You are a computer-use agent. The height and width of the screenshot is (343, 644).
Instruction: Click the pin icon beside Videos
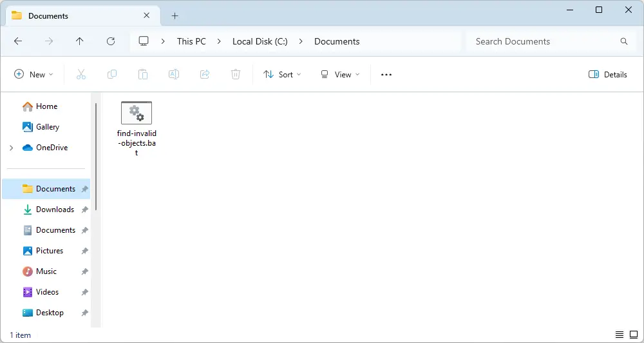tap(84, 293)
